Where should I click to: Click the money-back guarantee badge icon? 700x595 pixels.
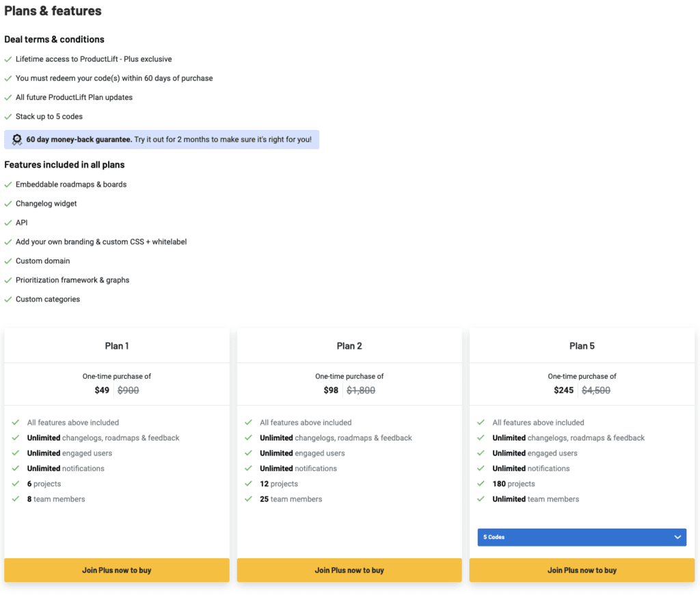pos(17,140)
